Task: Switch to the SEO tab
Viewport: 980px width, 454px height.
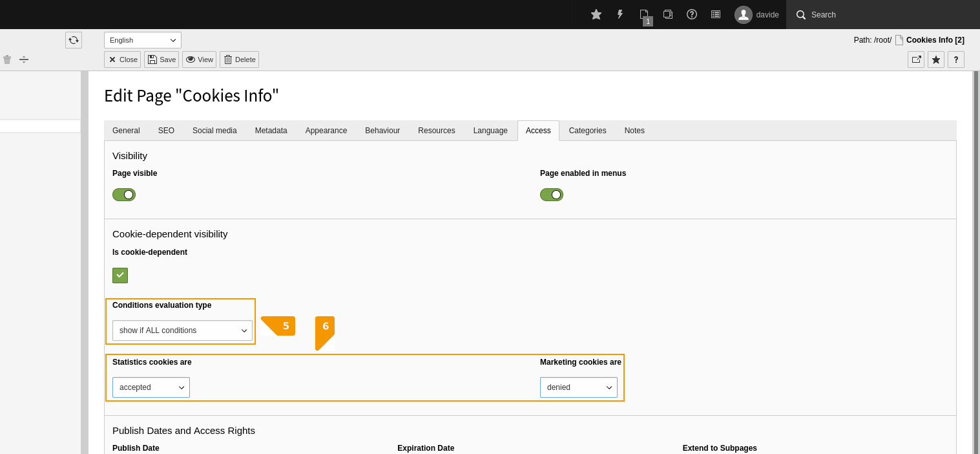Action: point(166,131)
